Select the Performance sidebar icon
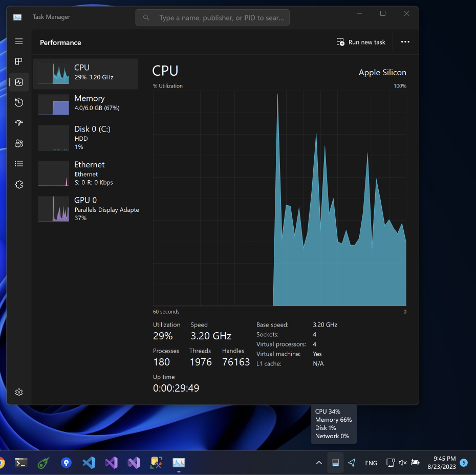Viewport: 476px width, 475px height. [x=18, y=82]
